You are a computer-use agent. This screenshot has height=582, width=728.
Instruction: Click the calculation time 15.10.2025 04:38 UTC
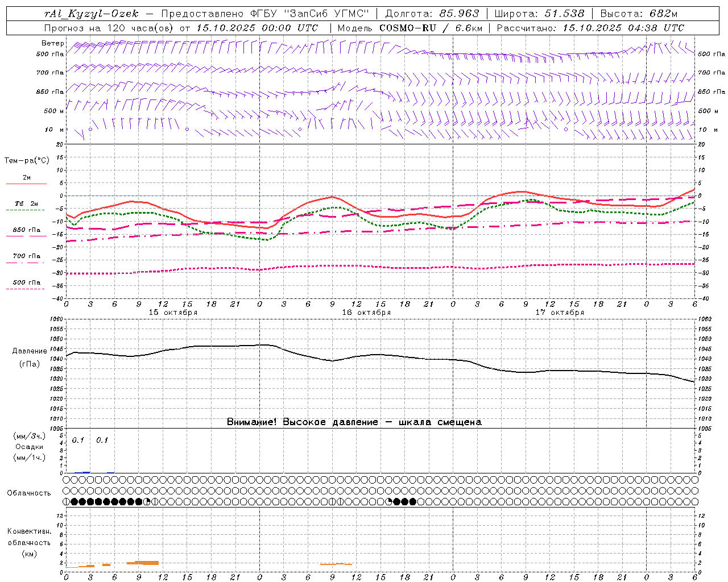(624, 28)
